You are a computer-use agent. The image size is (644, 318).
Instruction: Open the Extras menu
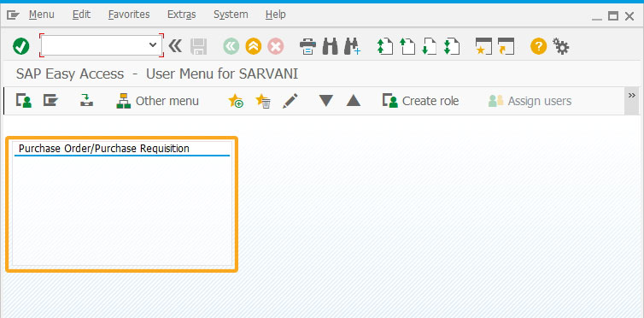[182, 15]
